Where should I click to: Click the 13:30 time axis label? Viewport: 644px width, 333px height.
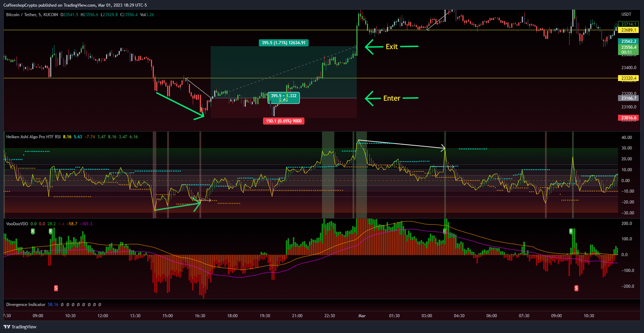(x=135, y=316)
